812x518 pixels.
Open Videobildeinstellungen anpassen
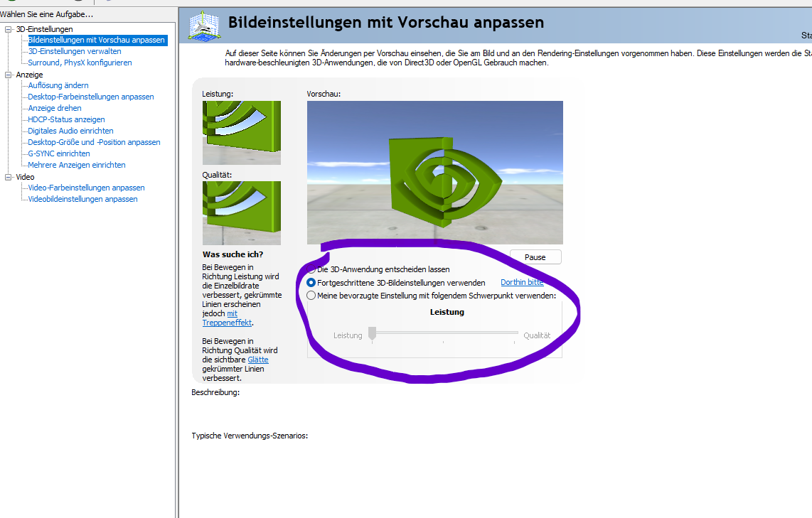(82, 199)
